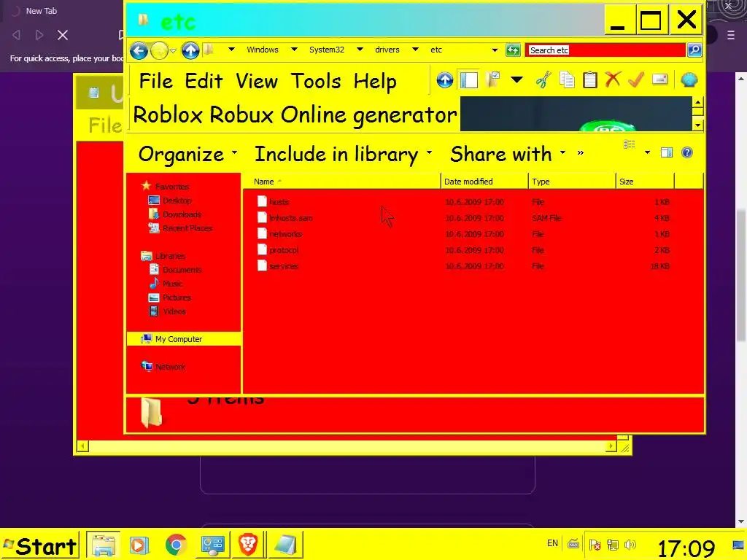Screen dimensions: 747x560
Task: Click the Search etc input field
Action: pyautogui.click(x=605, y=50)
